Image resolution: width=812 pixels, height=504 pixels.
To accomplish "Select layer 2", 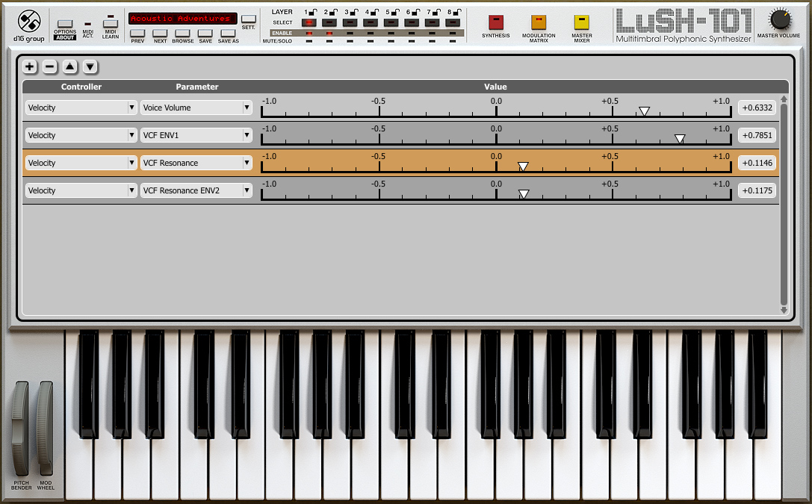I will click(x=329, y=22).
